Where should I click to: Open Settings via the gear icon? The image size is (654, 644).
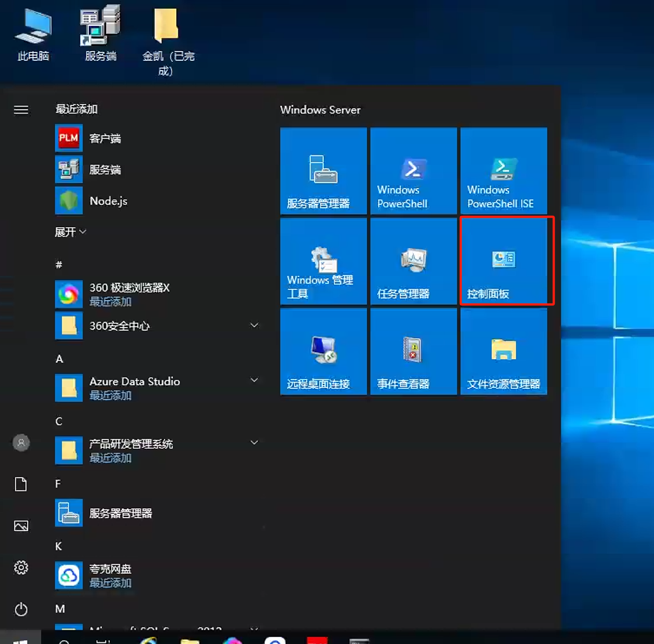(x=21, y=568)
